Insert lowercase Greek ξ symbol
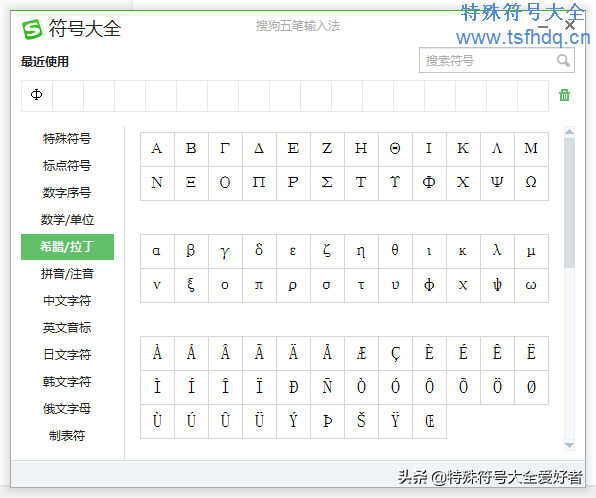This screenshot has height=498, width=596. (x=191, y=285)
